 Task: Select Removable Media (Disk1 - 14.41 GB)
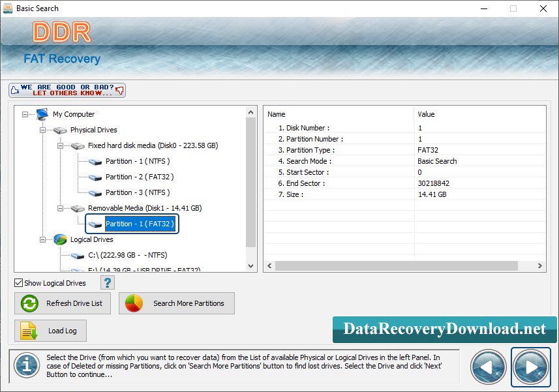[x=145, y=208]
